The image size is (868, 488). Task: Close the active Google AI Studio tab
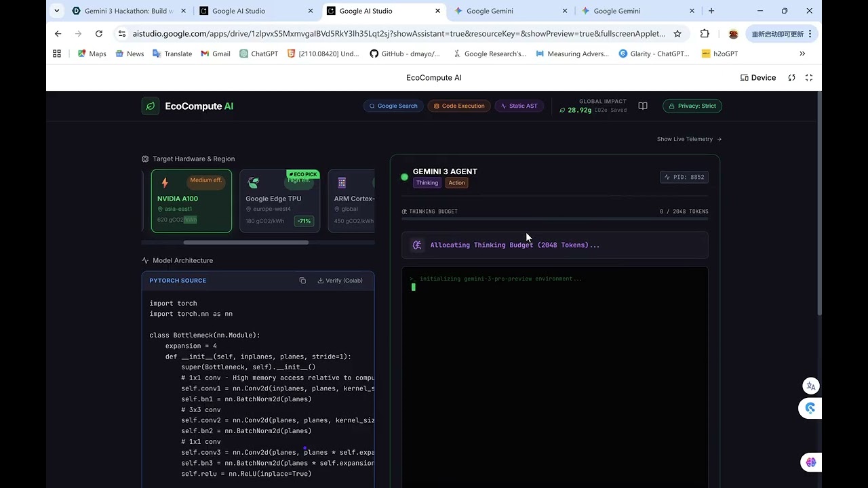pos(438,11)
